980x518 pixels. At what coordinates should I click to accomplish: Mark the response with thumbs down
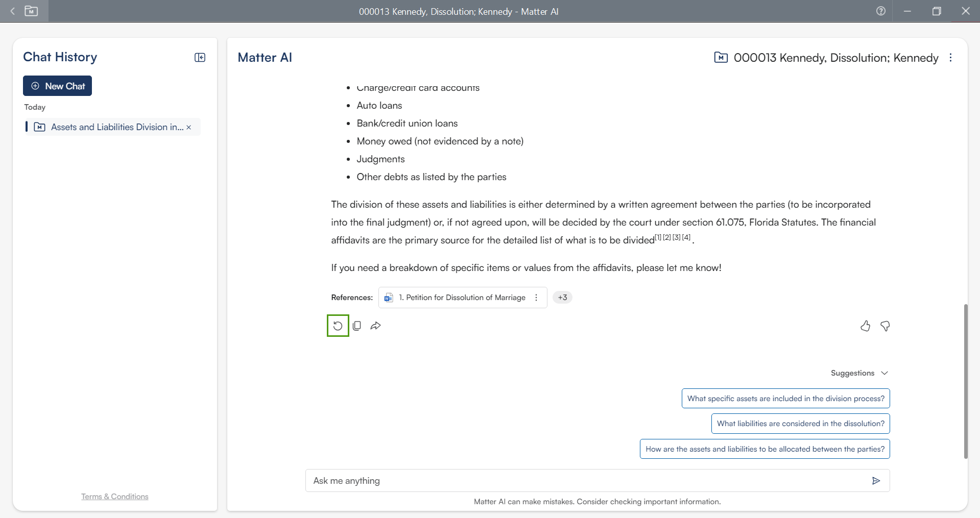pos(885,326)
